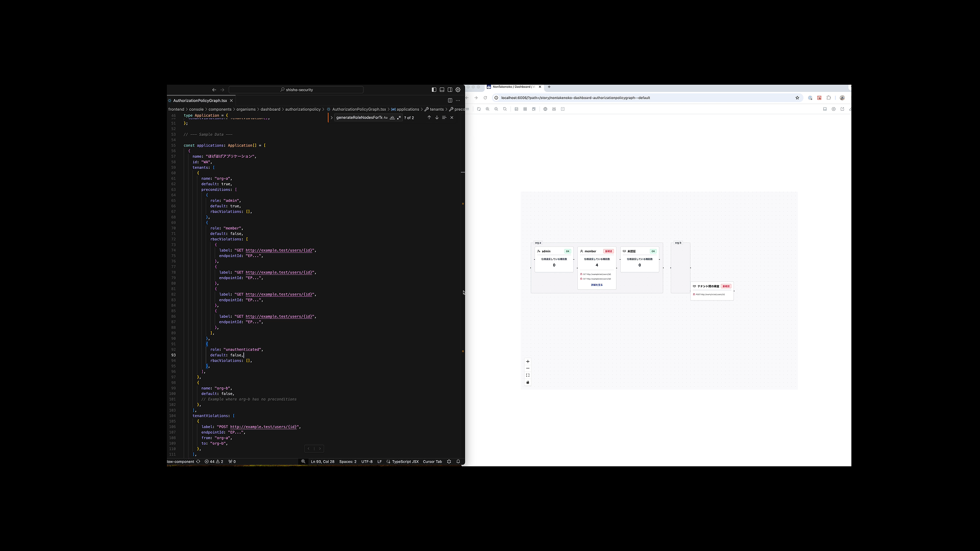Click the find input with generateRoleNodesForTe
Screen dimensions: 980x551
pyautogui.click(x=359, y=118)
